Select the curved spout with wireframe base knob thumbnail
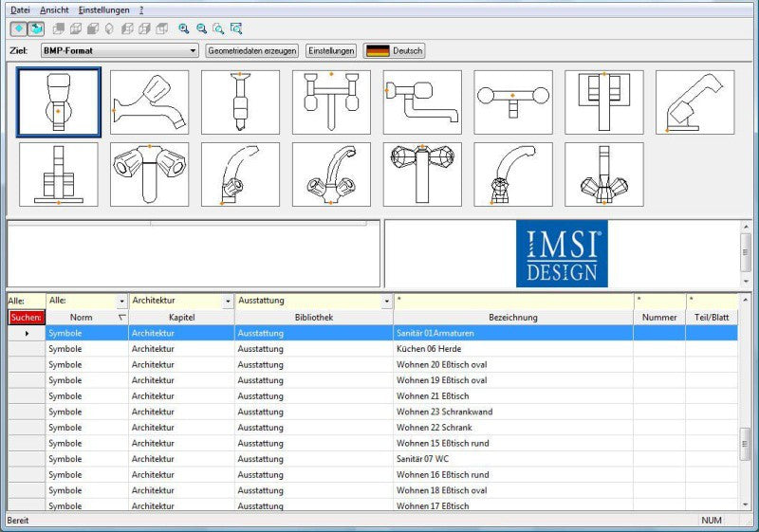Screen dimensions: 759x532 click(513, 174)
